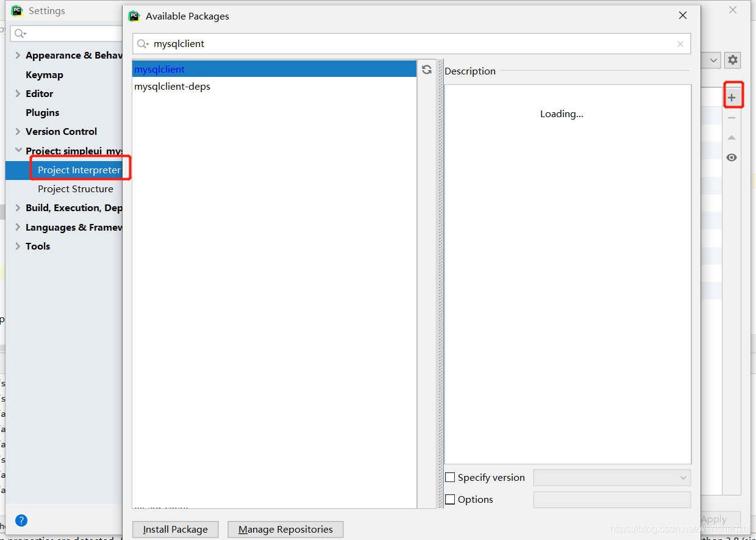Click the Apply button in Settings

(713, 519)
